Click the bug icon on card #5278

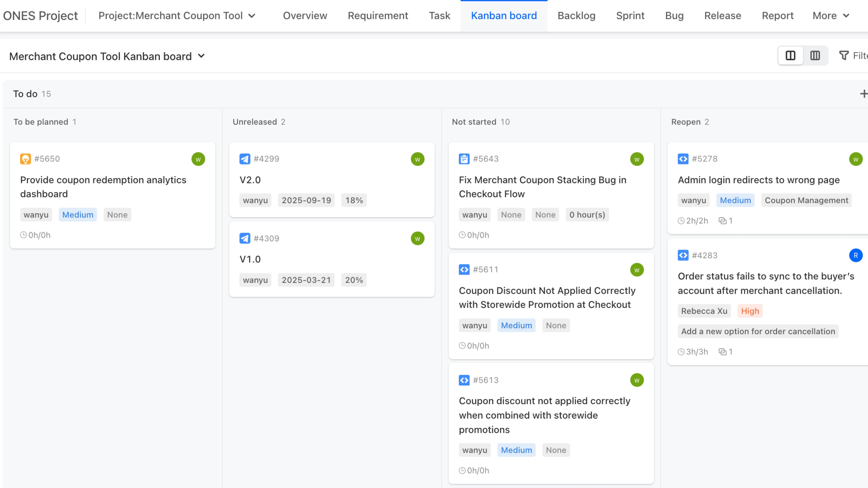683,159
